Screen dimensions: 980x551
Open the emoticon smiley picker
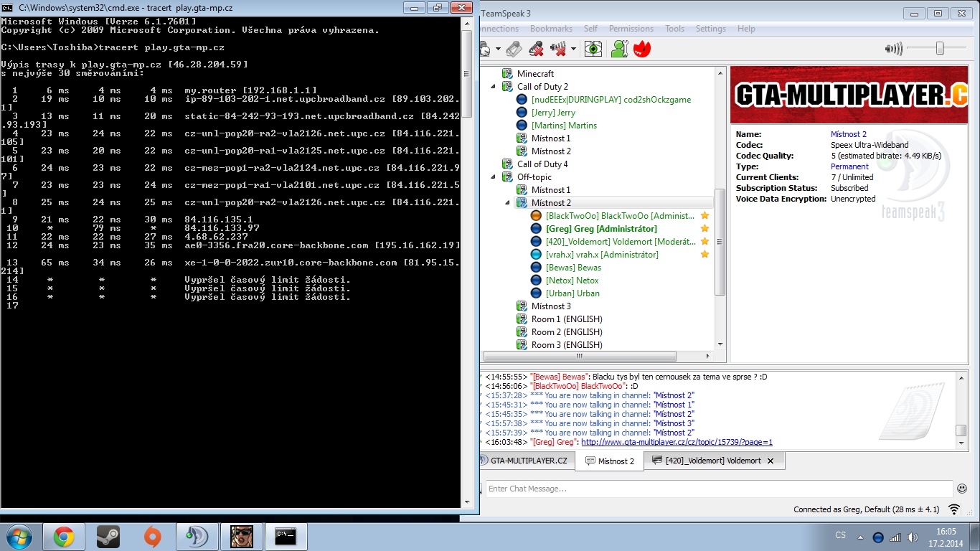click(961, 489)
